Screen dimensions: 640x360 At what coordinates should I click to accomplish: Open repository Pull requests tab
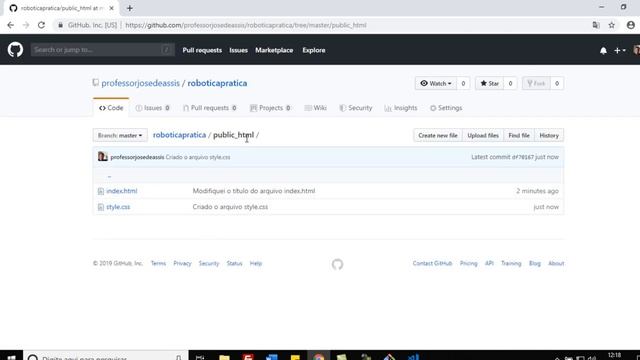point(210,108)
